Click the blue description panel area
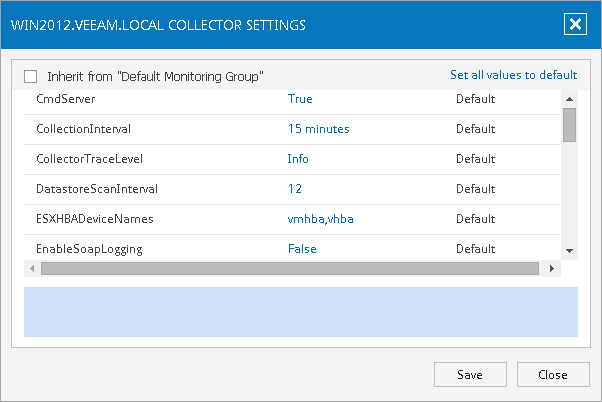602x402 pixels. click(x=300, y=311)
